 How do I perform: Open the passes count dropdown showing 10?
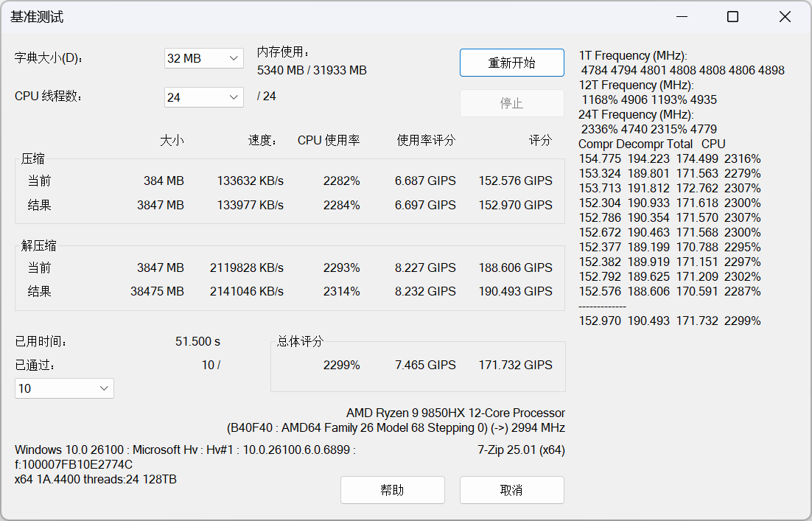click(64, 388)
